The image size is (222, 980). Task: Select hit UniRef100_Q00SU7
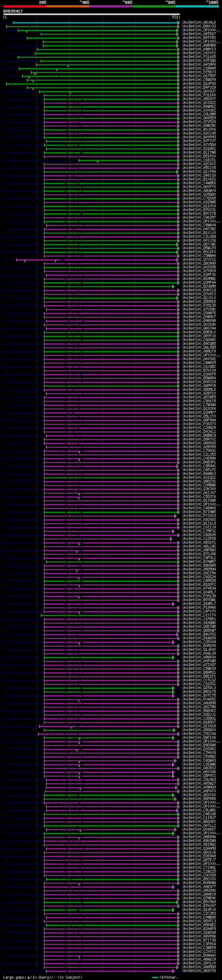pos(199,91)
